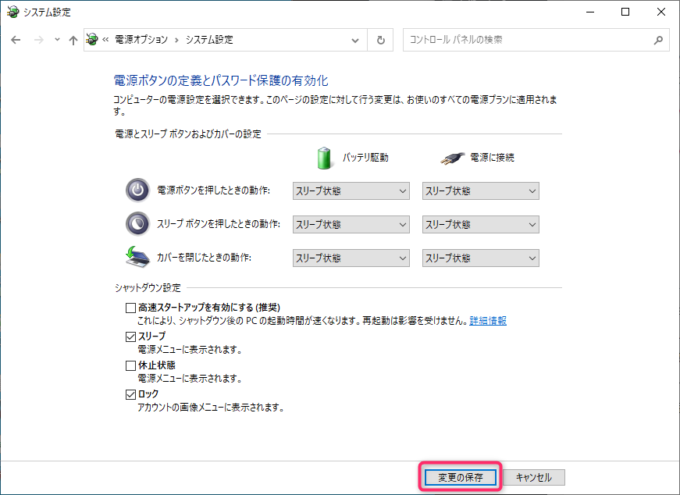Click the バッテリ駆動 column label
The width and height of the screenshot is (680, 495).
point(365,157)
